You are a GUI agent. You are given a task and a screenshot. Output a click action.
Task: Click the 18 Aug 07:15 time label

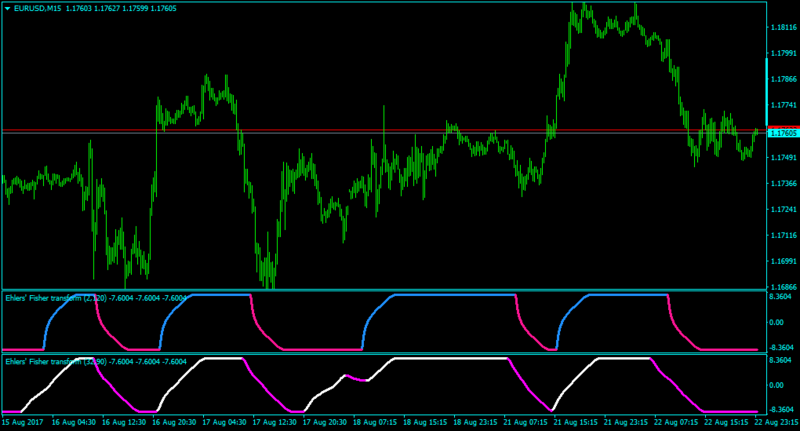tap(375, 422)
